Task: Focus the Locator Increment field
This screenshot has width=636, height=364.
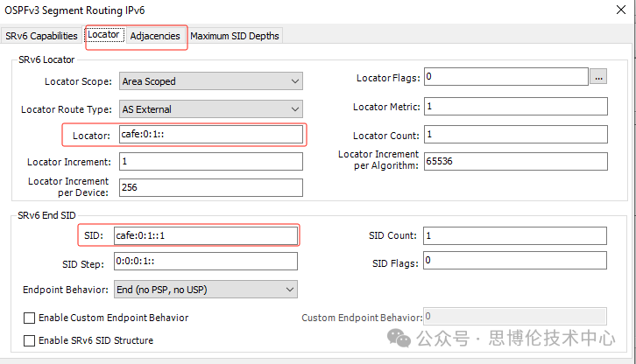Action: click(x=210, y=162)
